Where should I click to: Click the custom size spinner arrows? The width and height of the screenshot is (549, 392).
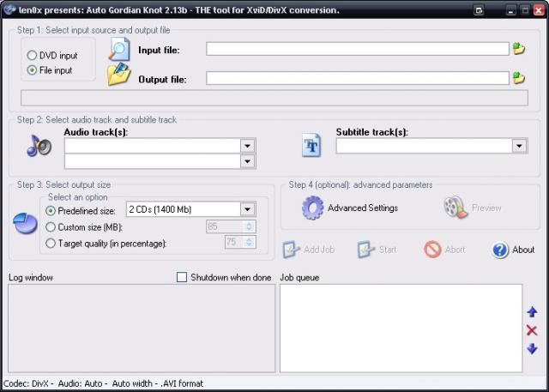(x=249, y=226)
